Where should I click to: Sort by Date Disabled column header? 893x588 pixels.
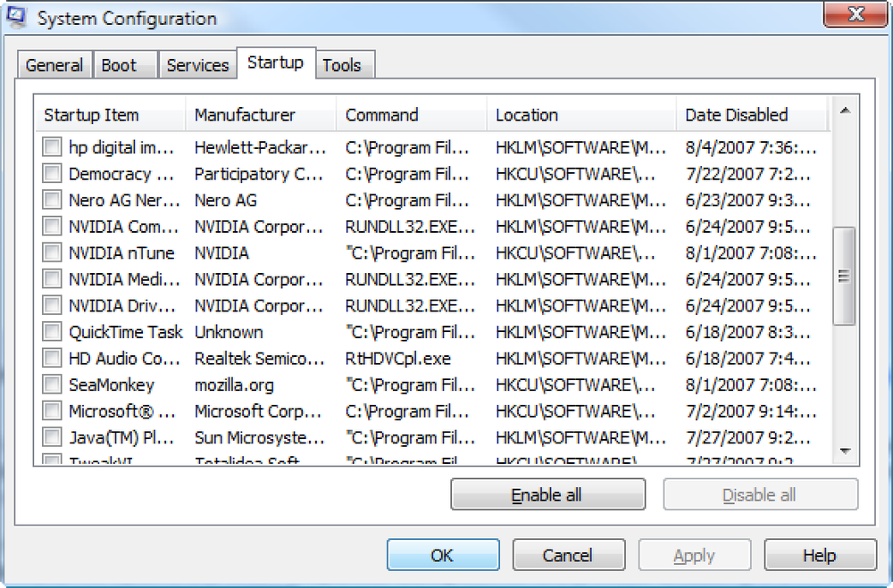click(x=752, y=114)
